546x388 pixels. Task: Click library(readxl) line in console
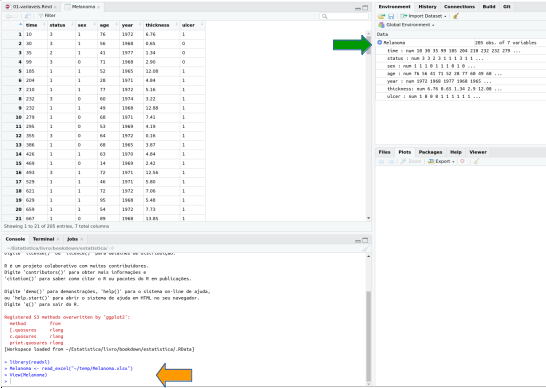(x=30, y=362)
